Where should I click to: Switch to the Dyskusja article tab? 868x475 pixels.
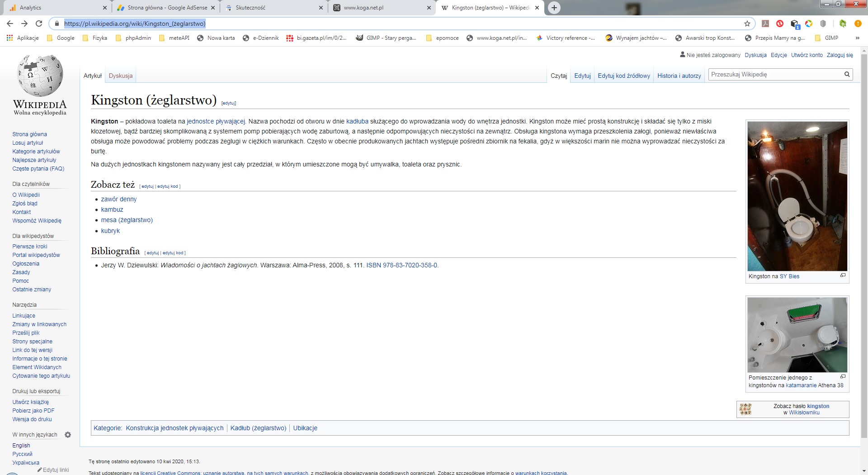[x=121, y=76]
